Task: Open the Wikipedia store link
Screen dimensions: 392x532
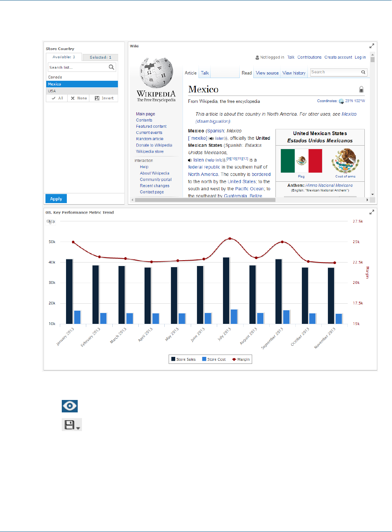Action: [x=150, y=151]
